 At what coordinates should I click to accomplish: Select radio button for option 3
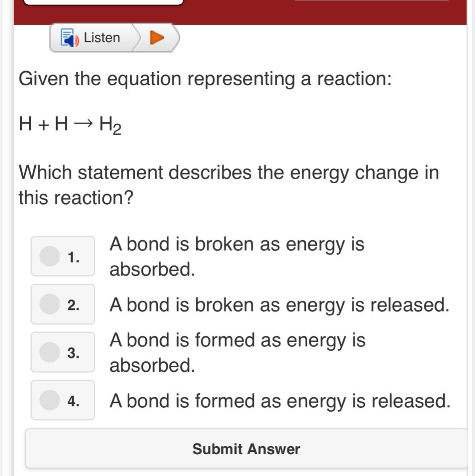50,352
